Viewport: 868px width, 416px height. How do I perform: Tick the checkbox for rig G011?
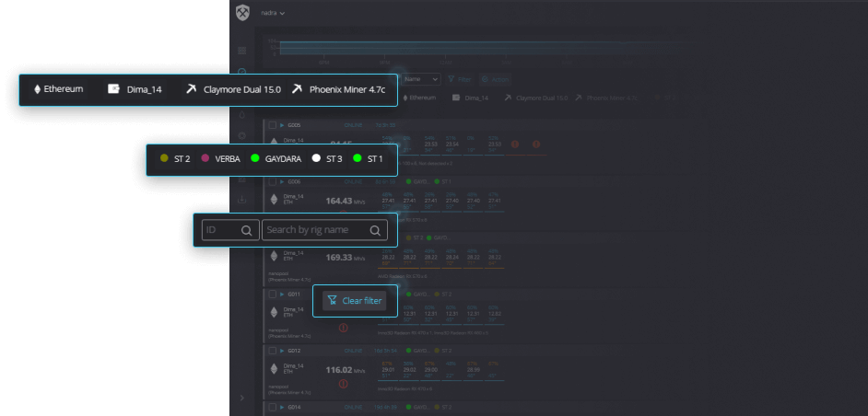tap(273, 295)
